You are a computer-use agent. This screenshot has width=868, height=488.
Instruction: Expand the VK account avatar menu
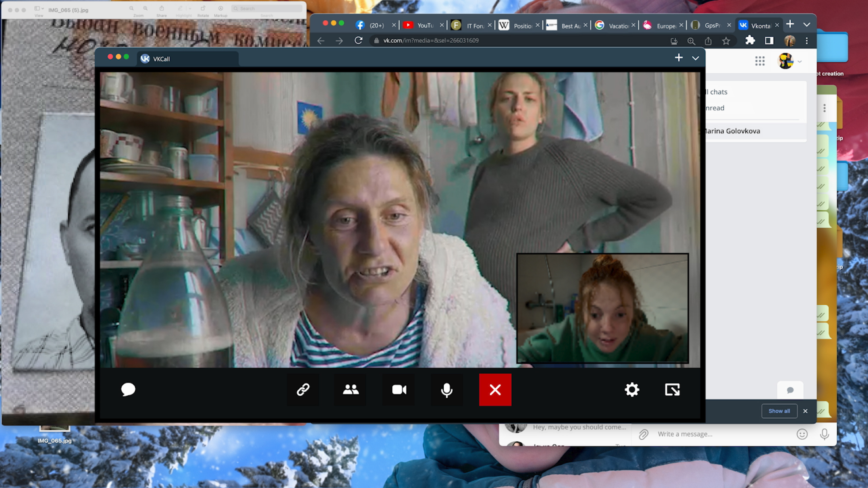pos(790,61)
